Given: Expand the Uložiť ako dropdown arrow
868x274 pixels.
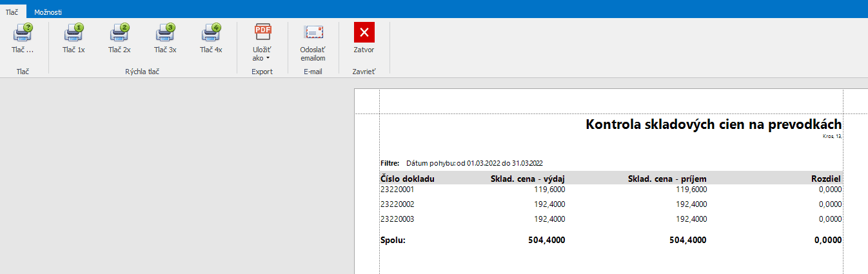Looking at the screenshot, I should (x=268, y=58).
